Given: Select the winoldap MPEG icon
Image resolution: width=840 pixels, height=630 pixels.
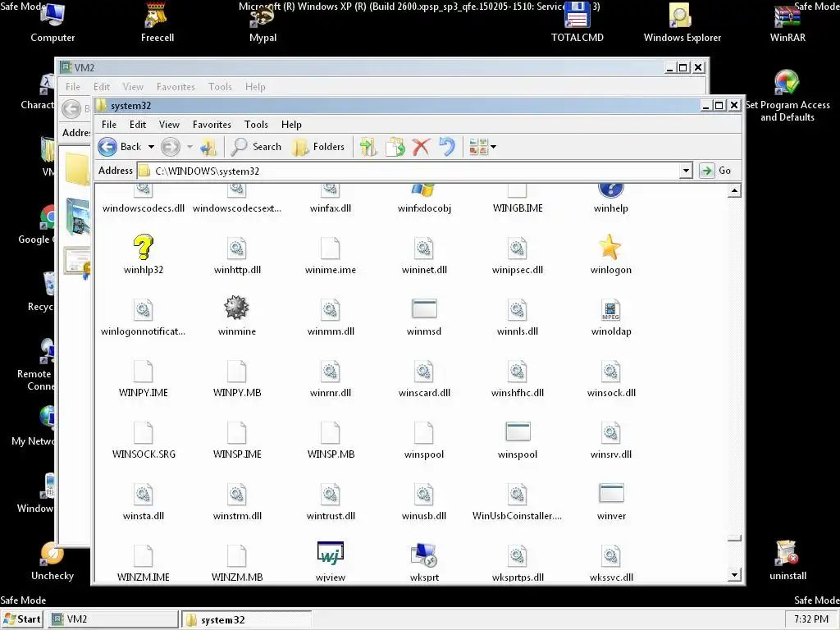Looking at the screenshot, I should (x=610, y=309).
